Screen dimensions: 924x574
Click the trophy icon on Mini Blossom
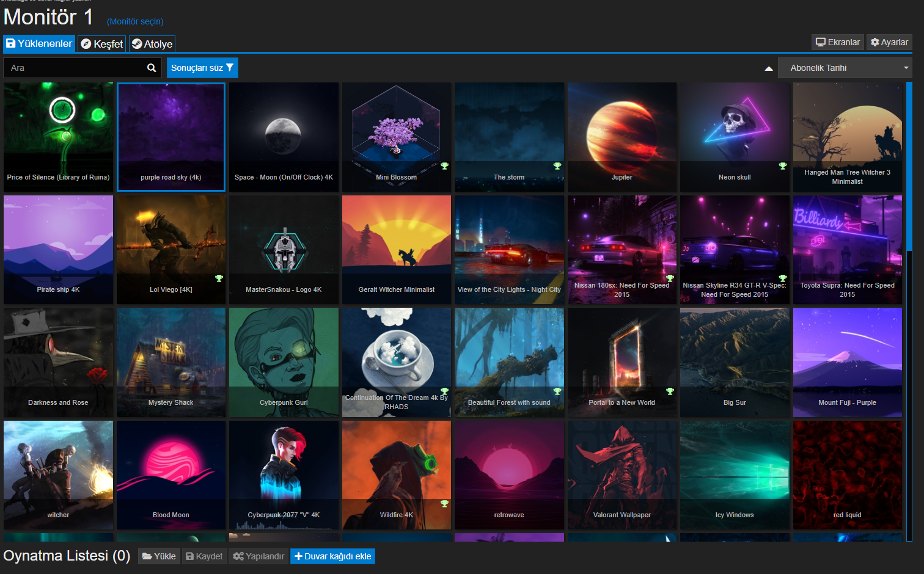click(445, 166)
